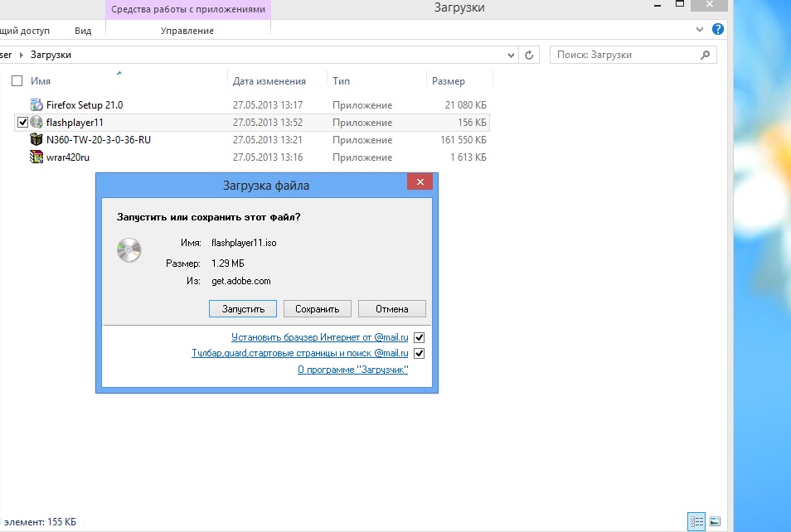
Task: Open the Общий доступ tab
Action: 25,31
